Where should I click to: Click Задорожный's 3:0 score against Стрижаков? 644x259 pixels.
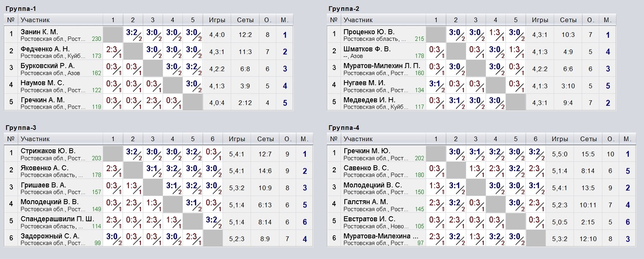pos(113,238)
